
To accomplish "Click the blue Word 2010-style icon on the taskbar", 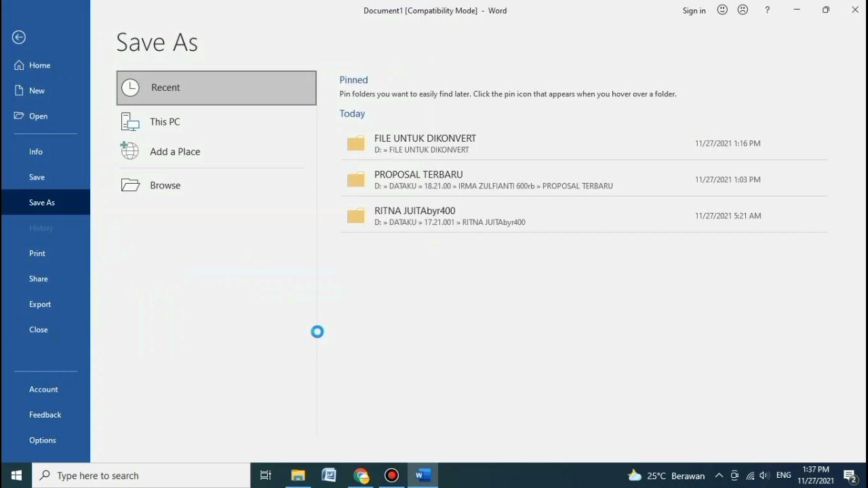I will tap(330, 476).
